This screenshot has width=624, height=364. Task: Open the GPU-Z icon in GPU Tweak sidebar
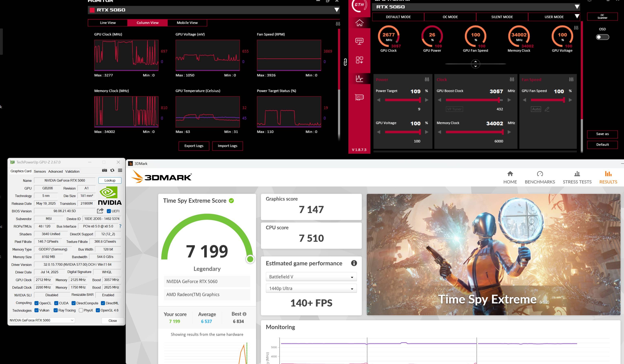pyautogui.click(x=359, y=98)
